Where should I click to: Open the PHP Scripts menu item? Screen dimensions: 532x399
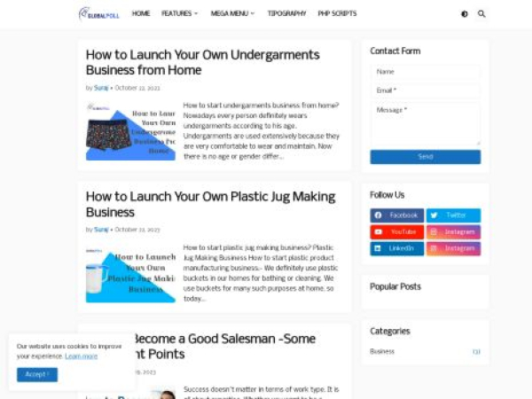point(337,13)
